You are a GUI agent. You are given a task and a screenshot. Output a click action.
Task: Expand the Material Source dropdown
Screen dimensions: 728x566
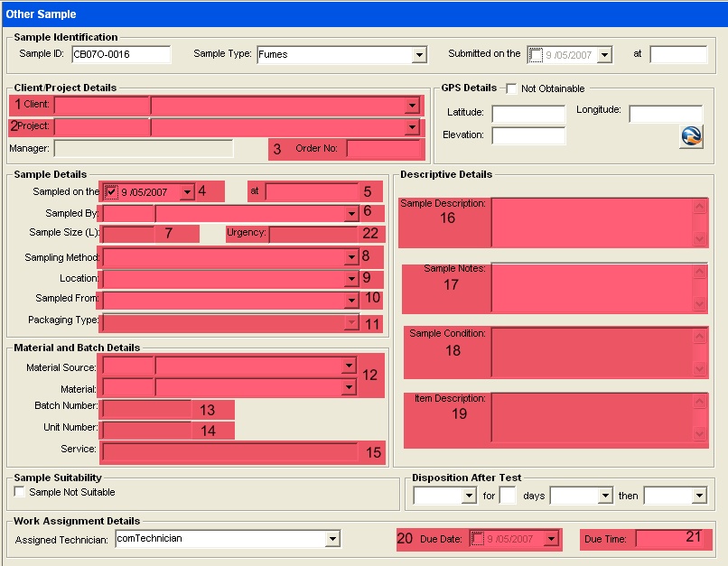coord(348,366)
